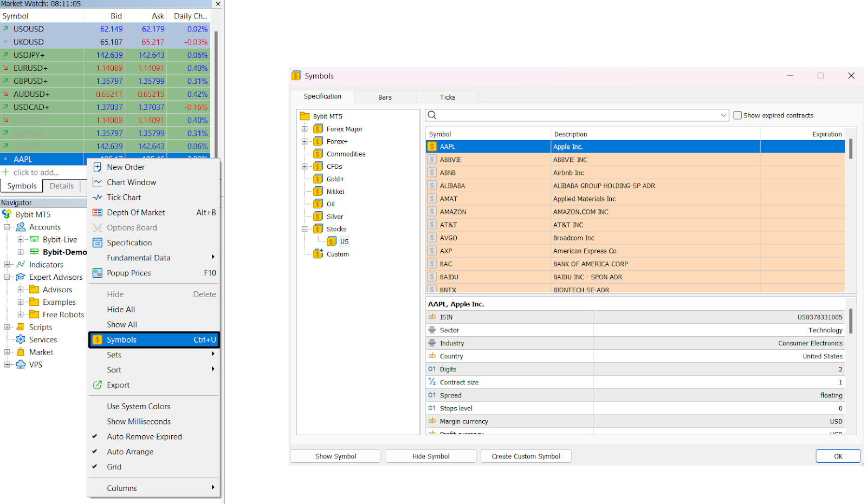Switch to the Bars tab
The width and height of the screenshot is (867, 504).
[x=385, y=97]
